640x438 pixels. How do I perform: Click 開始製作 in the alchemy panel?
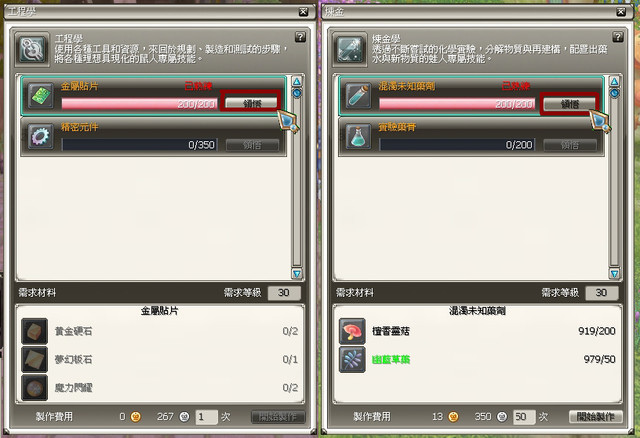click(x=596, y=416)
